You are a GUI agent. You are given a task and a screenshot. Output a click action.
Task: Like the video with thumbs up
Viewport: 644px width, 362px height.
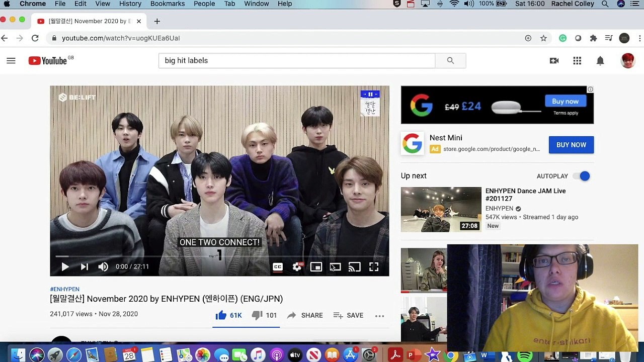click(x=229, y=315)
